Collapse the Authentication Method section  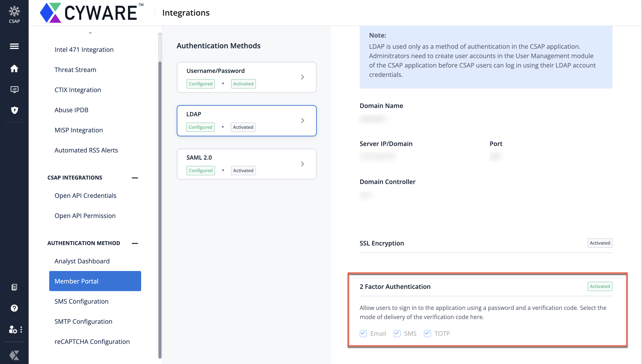135,243
